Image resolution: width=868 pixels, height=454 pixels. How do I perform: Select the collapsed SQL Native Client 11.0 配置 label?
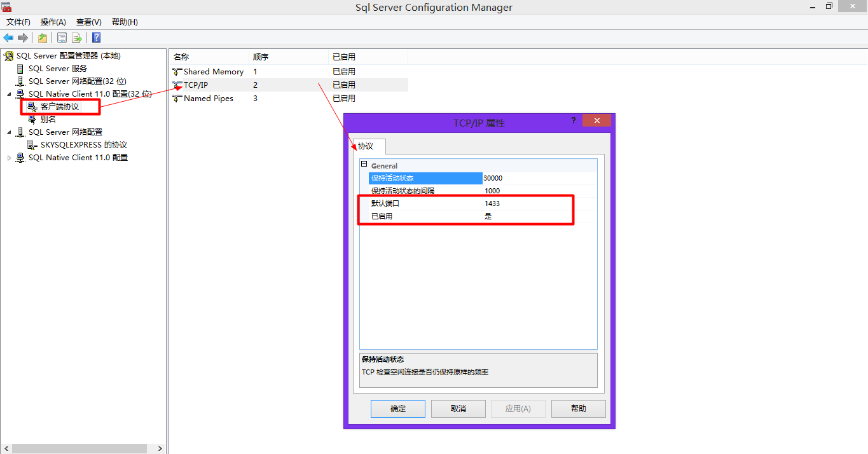coord(78,158)
